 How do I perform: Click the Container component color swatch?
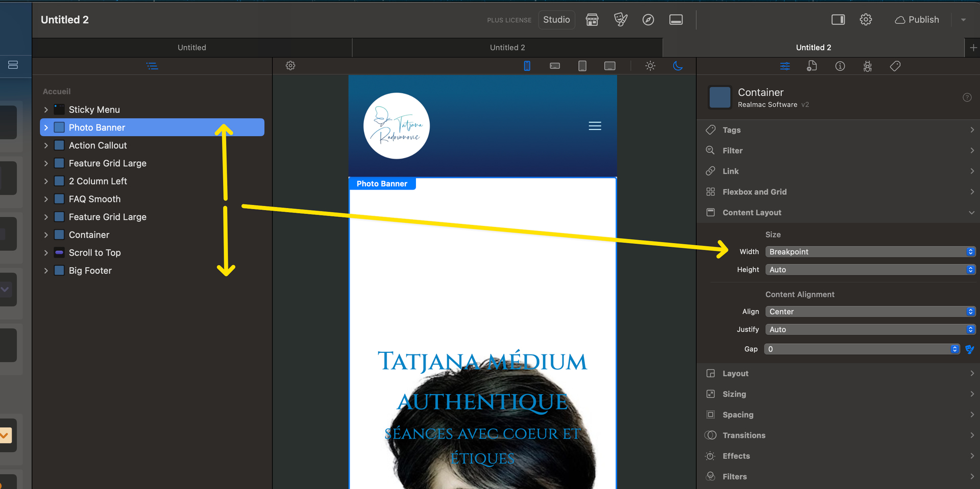[720, 97]
